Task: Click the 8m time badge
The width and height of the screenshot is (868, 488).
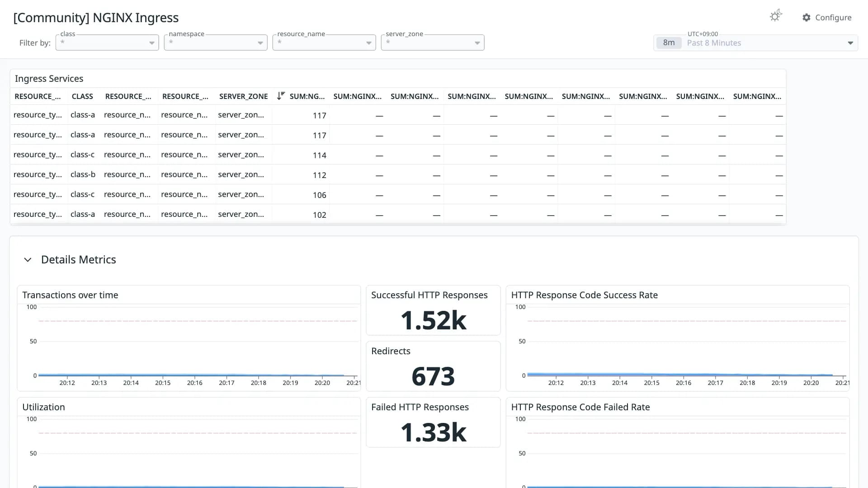Action: tap(669, 43)
